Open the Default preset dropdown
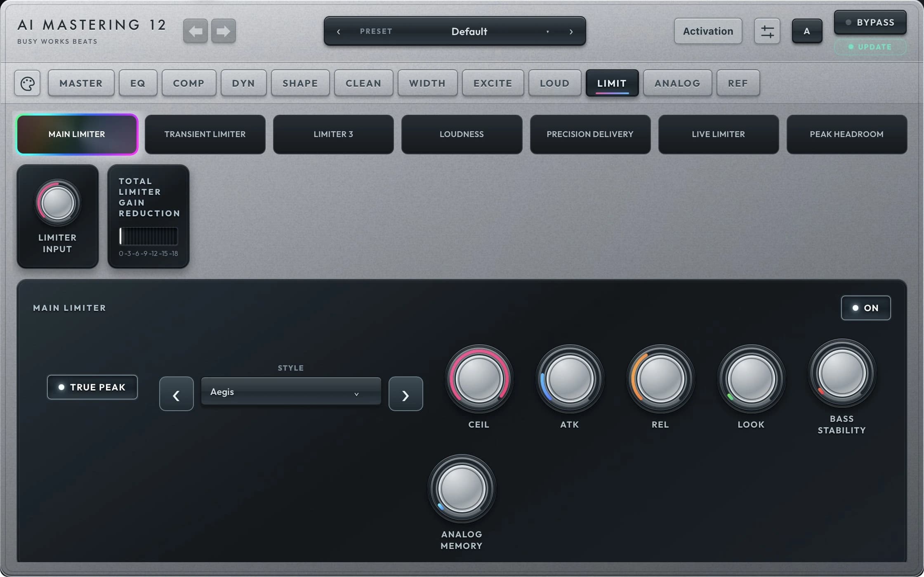The width and height of the screenshot is (924, 577). coord(469,31)
